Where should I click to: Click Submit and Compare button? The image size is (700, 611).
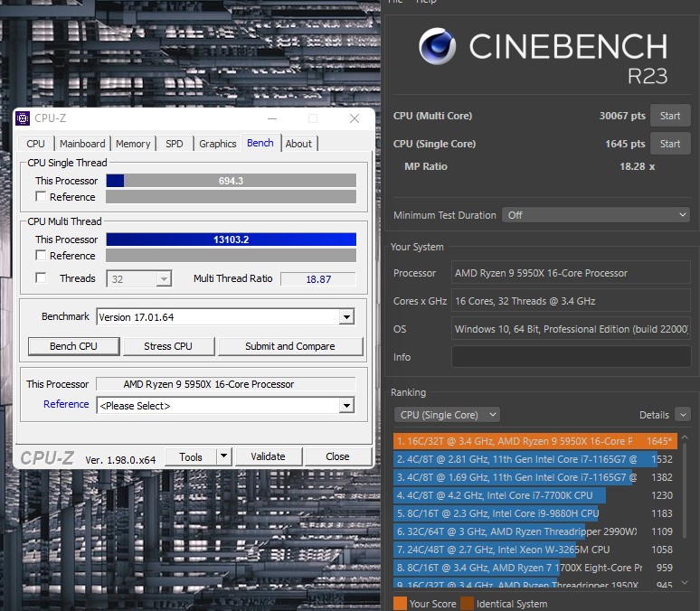coord(290,346)
